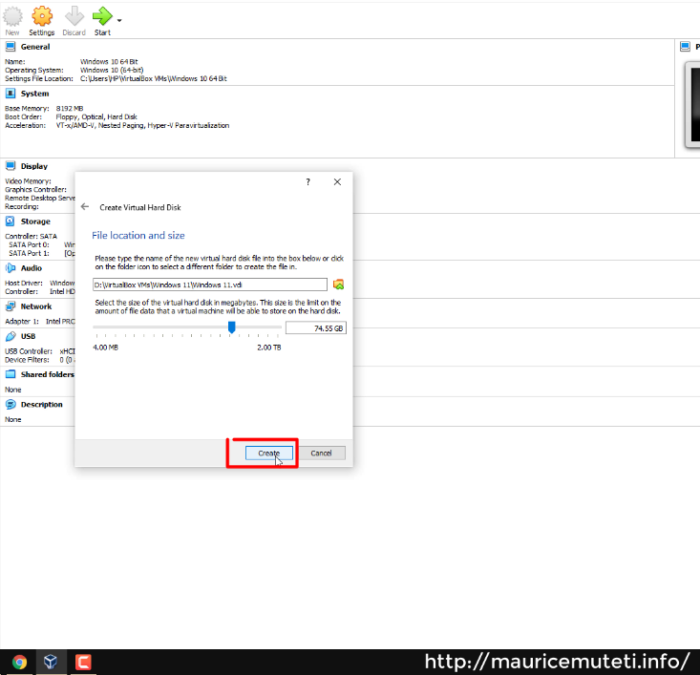Screen dimensions: 700x675
Task: Click the Network section icon
Action: [x=10, y=306]
